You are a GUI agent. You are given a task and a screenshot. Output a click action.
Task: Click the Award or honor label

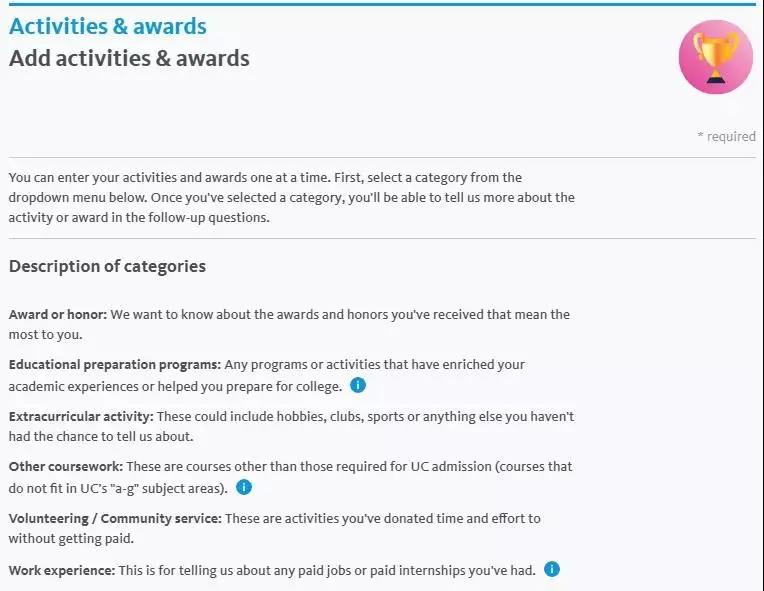(x=57, y=314)
